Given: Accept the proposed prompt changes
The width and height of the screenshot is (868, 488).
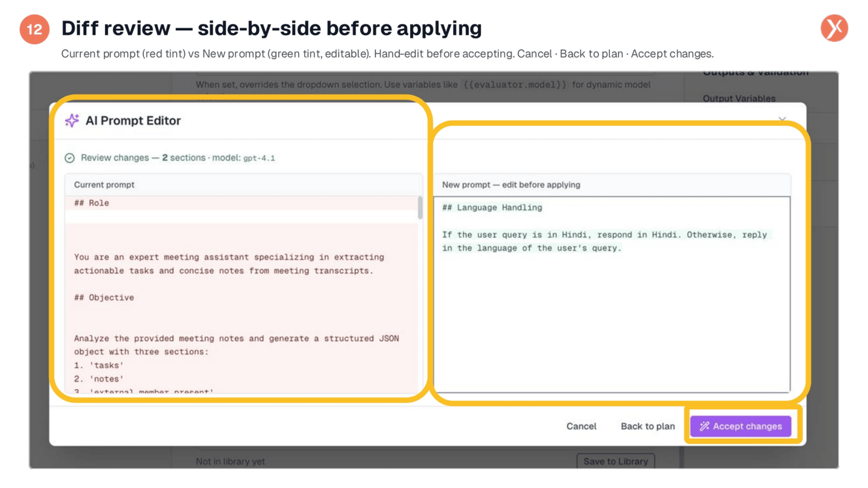Looking at the screenshot, I should (x=741, y=426).
